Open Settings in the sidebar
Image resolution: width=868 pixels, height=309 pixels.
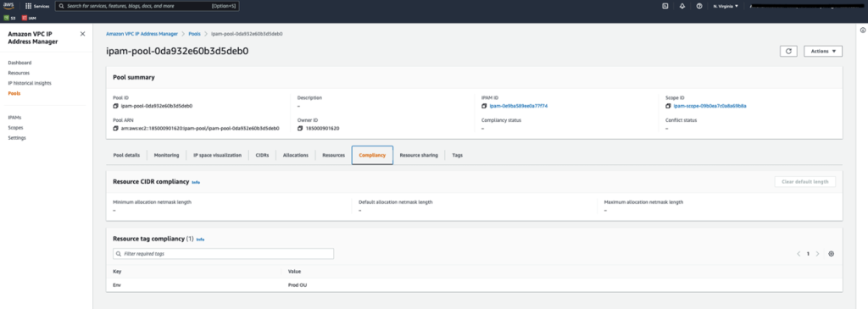17,138
